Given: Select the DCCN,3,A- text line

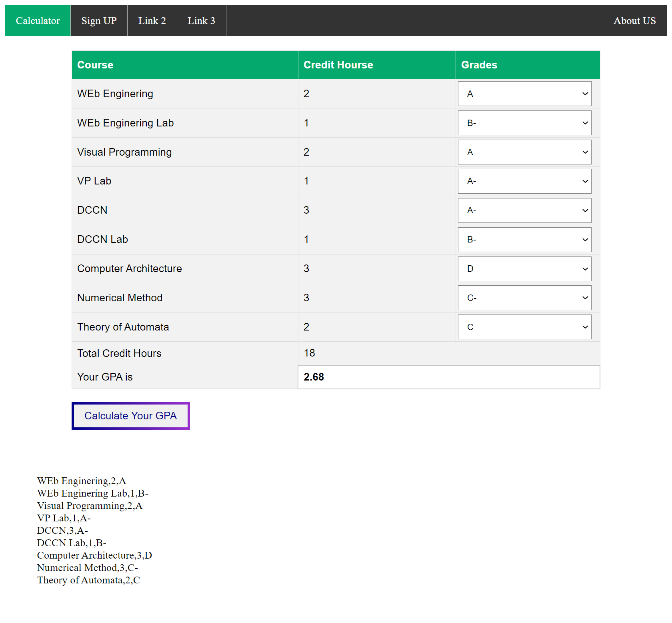Looking at the screenshot, I should pos(62,530).
